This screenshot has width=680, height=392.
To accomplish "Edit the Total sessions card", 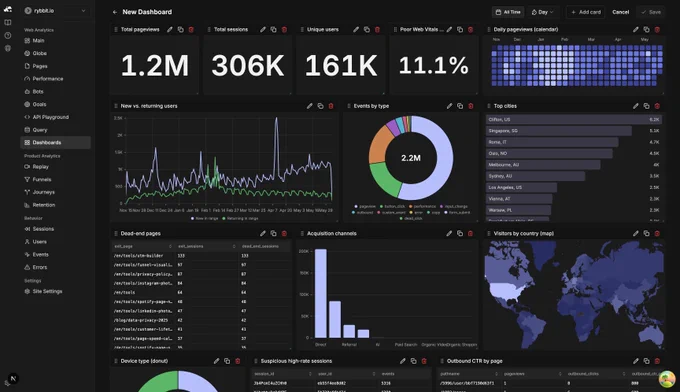I will pyautogui.click(x=263, y=29).
